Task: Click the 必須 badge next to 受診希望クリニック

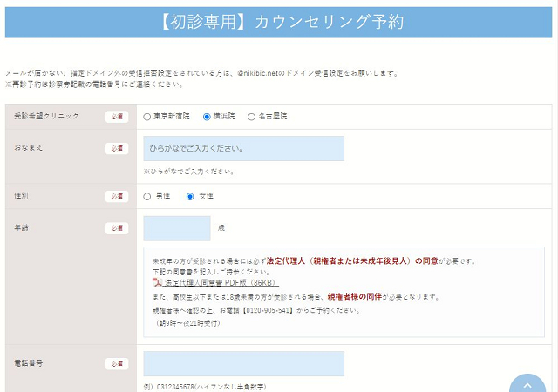Action: (117, 116)
